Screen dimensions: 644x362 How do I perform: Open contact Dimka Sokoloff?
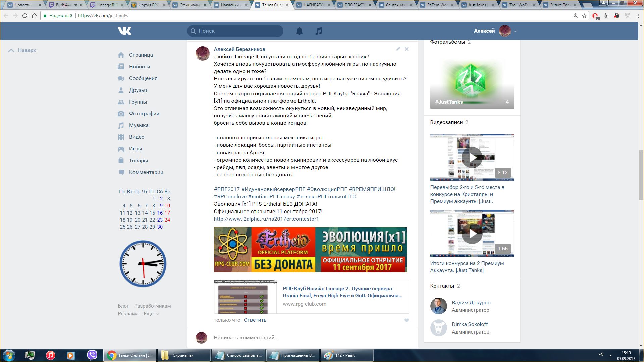coord(470,324)
